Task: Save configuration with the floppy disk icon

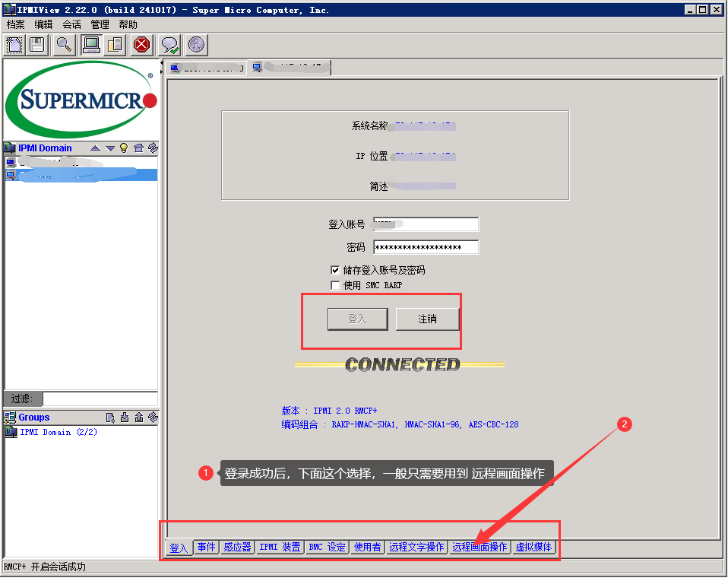Action: pos(36,45)
